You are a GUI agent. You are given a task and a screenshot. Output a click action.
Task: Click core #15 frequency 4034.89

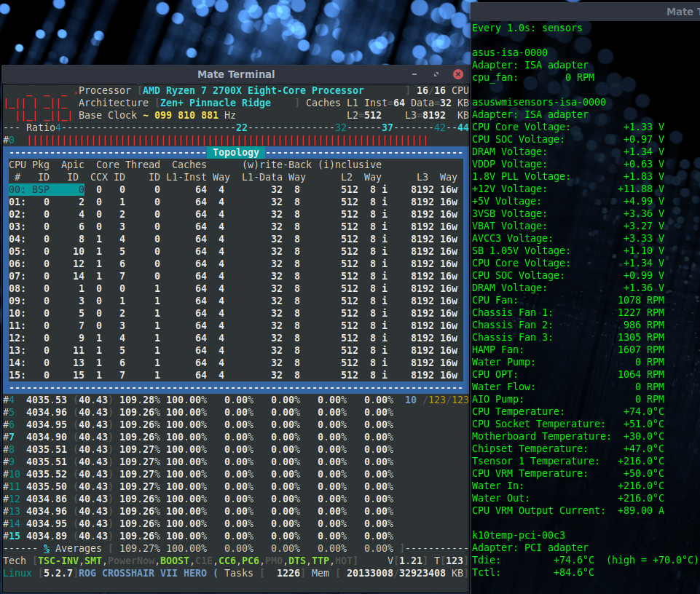(x=47, y=536)
